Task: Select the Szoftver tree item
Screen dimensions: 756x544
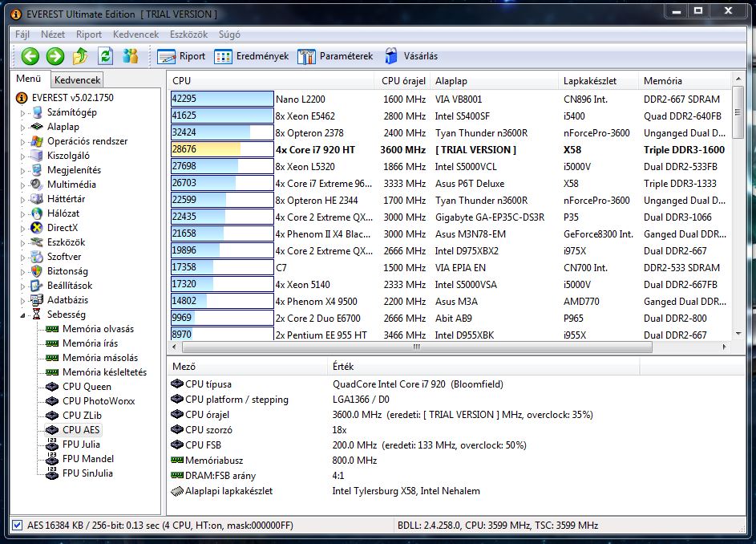Action: pyautogui.click(x=64, y=257)
